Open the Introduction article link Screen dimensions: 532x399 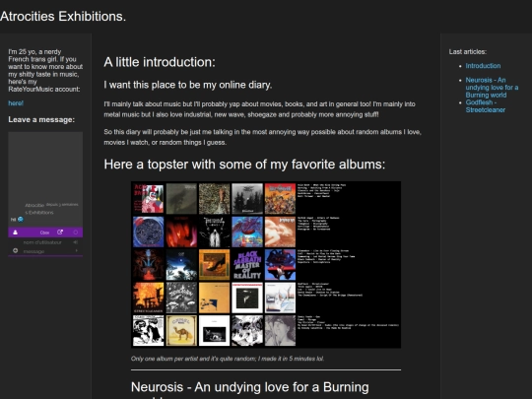(x=483, y=66)
